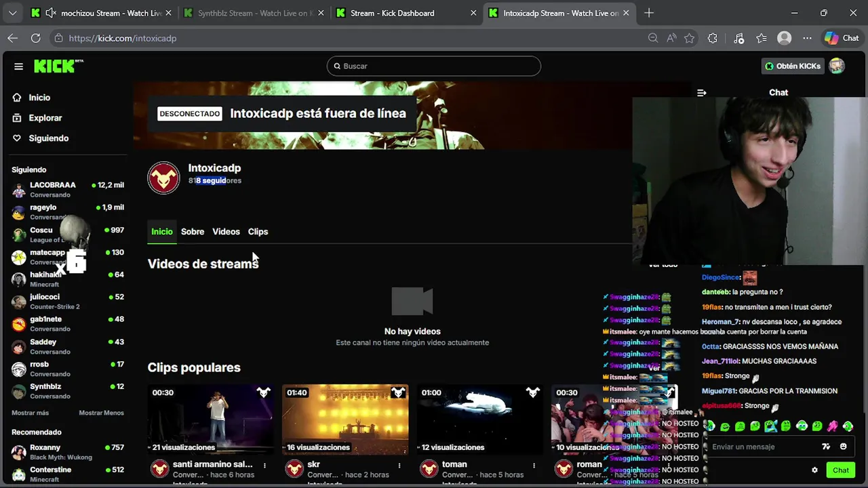Open options menu on santi armanino clip
This screenshot has width=868, height=488.
[x=264, y=466]
